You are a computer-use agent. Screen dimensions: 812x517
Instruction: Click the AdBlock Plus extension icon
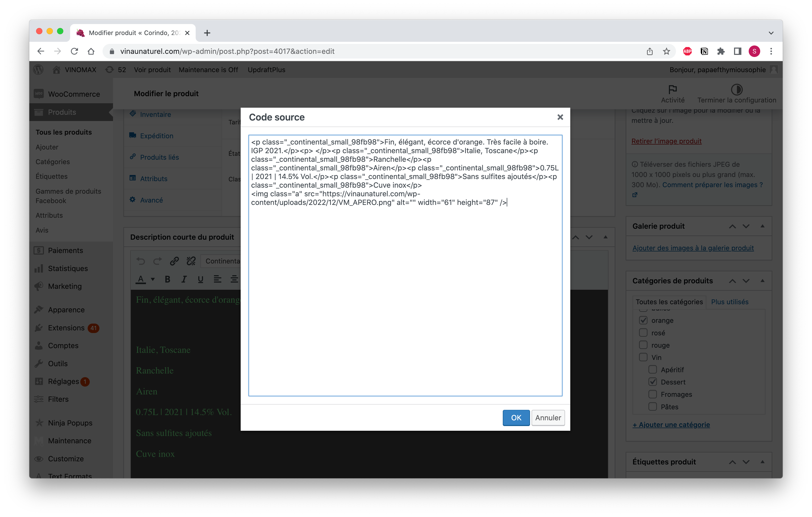coord(687,51)
